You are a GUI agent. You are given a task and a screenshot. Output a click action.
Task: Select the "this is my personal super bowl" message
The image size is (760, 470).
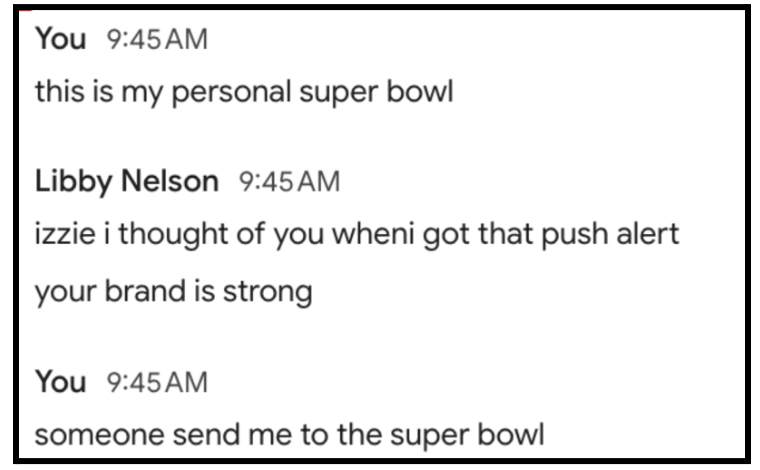[x=244, y=93]
